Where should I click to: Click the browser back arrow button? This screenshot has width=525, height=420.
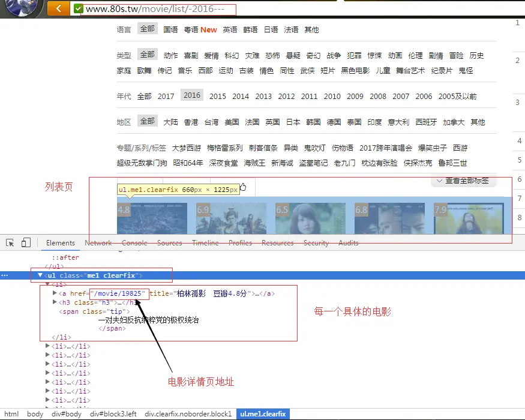click(58, 8)
